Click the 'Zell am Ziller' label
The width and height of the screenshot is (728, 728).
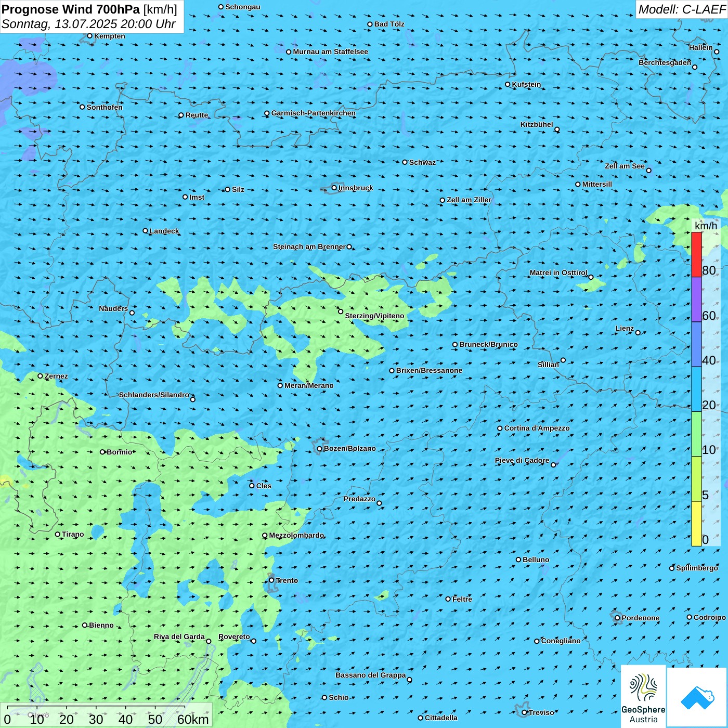pos(469,200)
